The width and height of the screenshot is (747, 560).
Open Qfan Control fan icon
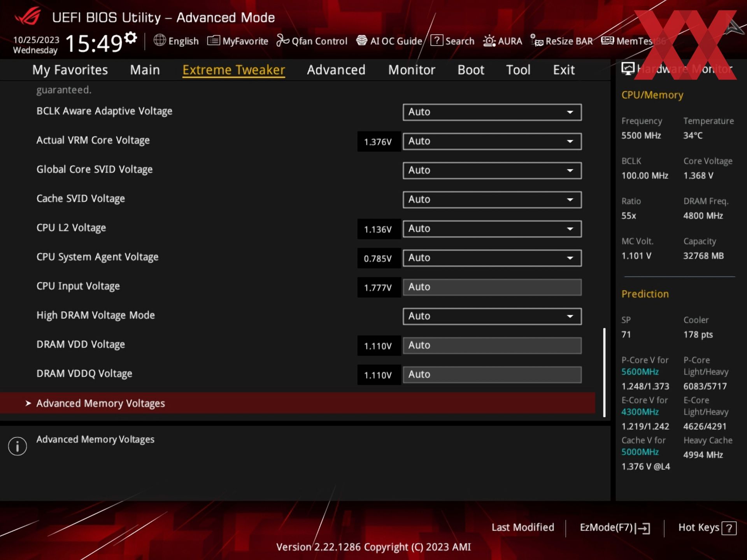pyautogui.click(x=283, y=40)
